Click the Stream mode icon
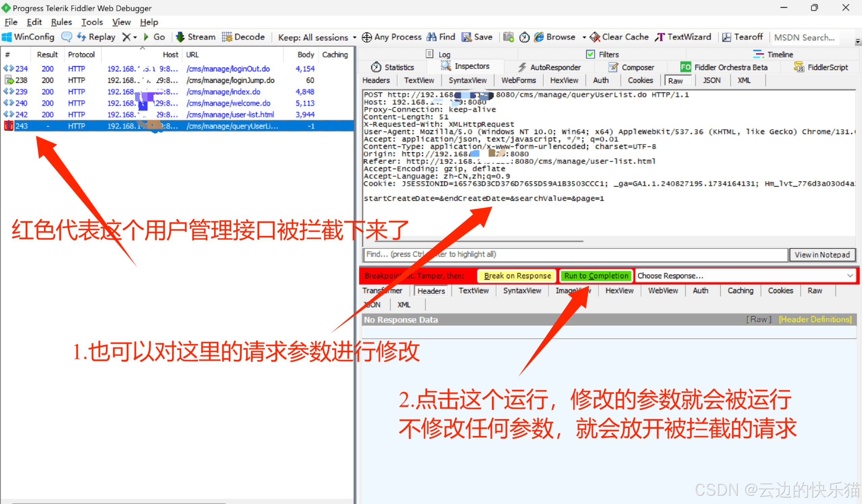 tap(180, 37)
